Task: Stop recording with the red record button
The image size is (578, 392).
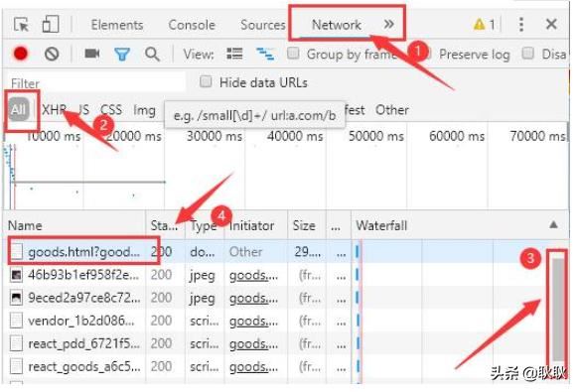Action: tap(20, 54)
